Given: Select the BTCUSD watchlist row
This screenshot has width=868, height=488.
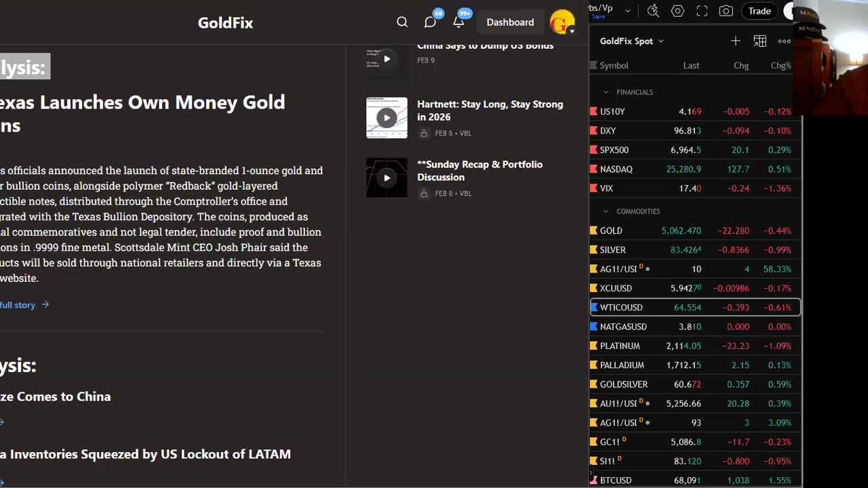Looking at the screenshot, I should coord(695,480).
